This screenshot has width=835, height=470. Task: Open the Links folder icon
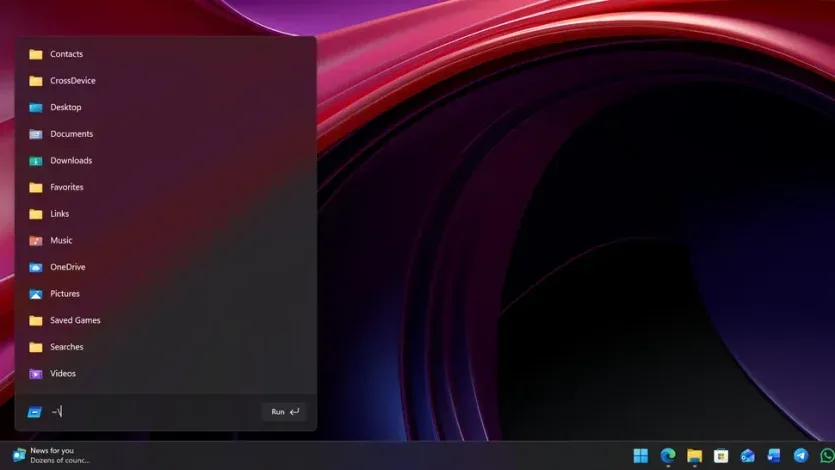pyautogui.click(x=36, y=214)
